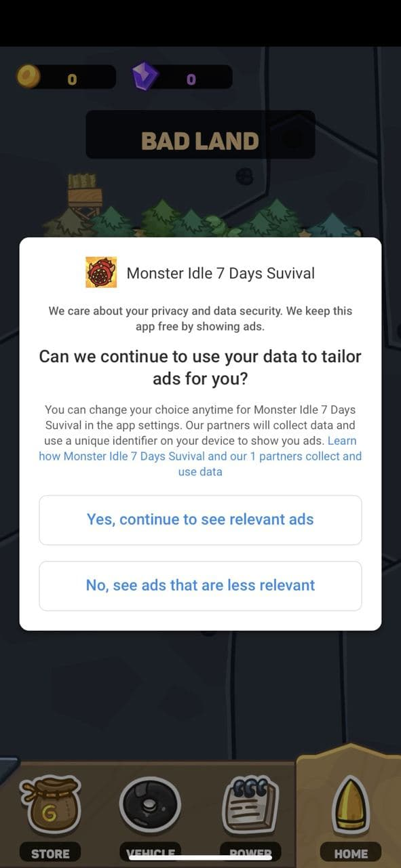Tap the Monster Idle 7 Days Suvival title
This screenshot has width=401, height=868.
click(221, 273)
